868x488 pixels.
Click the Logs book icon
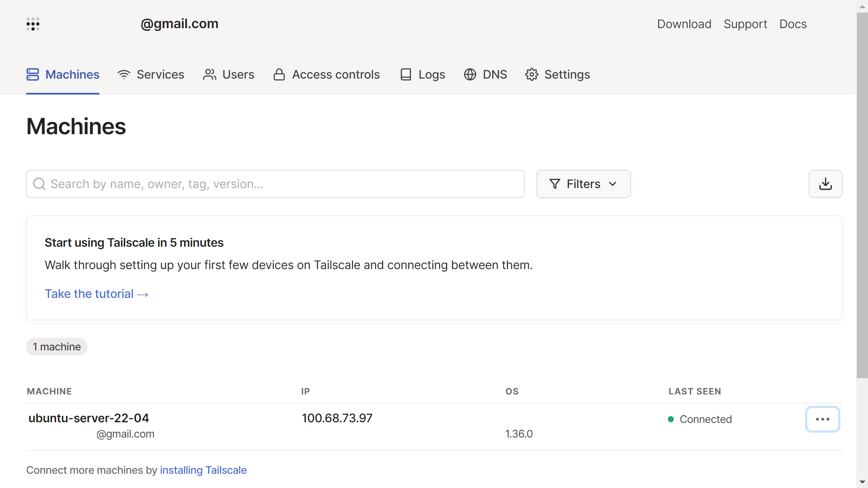[406, 75]
